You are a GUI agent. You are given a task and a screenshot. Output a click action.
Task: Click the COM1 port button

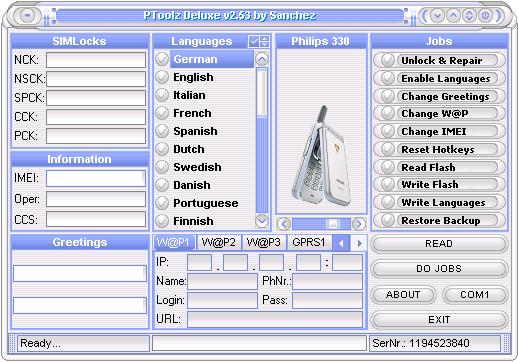point(475,295)
